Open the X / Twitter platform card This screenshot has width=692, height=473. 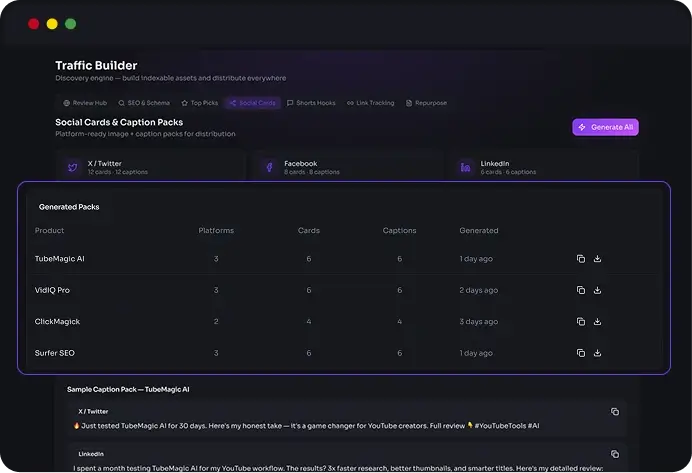[x=150, y=166]
